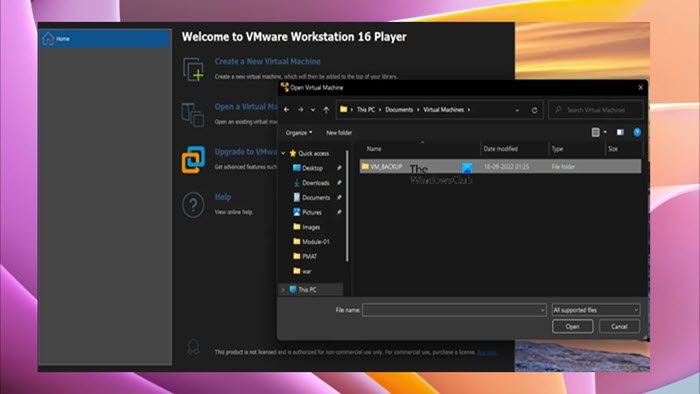The width and height of the screenshot is (700, 394).
Task: Open the Organize dropdown menu
Action: [x=299, y=133]
